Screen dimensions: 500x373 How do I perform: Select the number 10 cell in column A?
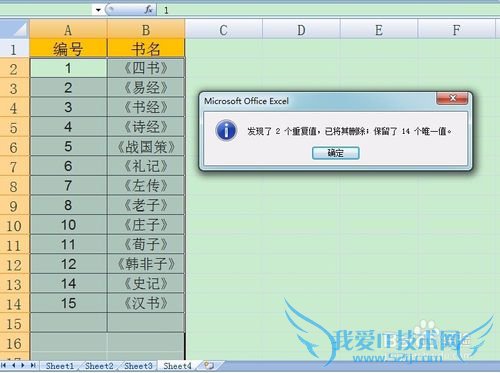pyautogui.click(x=68, y=225)
